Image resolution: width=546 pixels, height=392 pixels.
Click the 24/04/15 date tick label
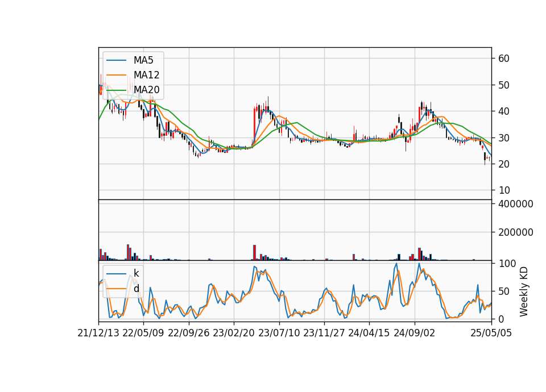point(369,333)
